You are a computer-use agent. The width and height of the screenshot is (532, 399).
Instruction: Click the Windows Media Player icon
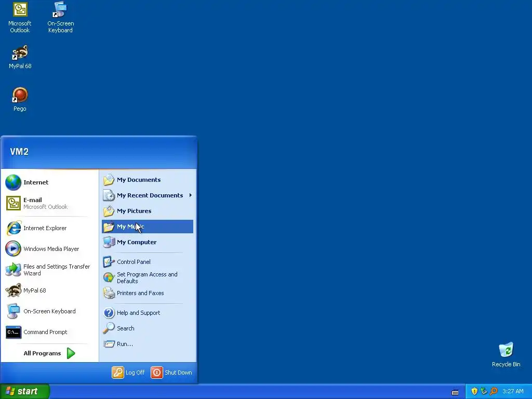coord(13,249)
